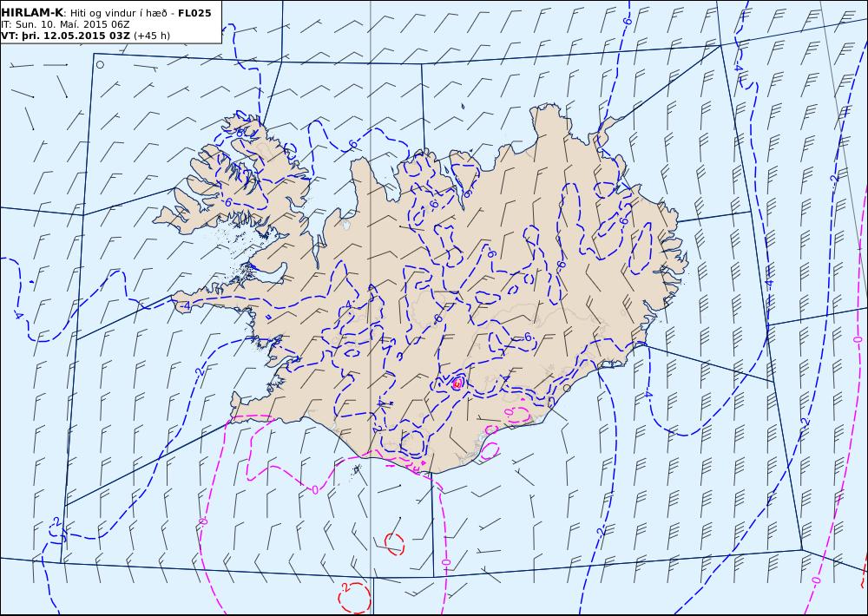Select the 'VT: þri. 12.05.2015 03Z' valid time

pos(66,36)
